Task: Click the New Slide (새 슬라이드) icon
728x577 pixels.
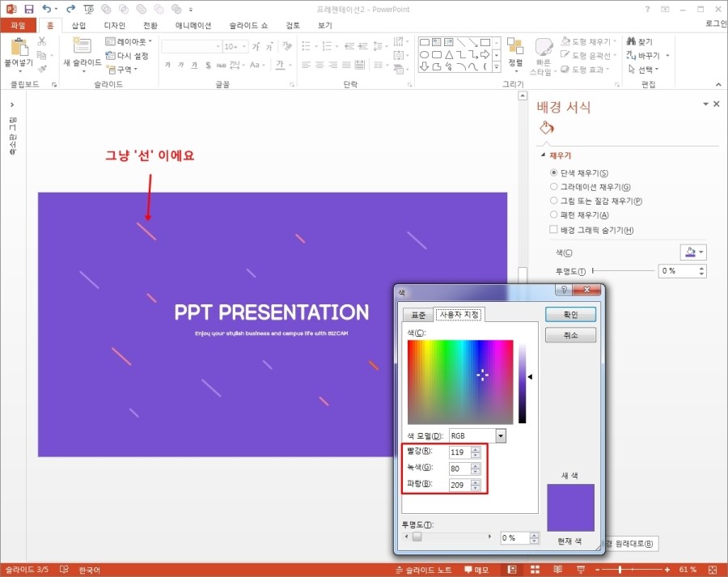Action: point(82,47)
